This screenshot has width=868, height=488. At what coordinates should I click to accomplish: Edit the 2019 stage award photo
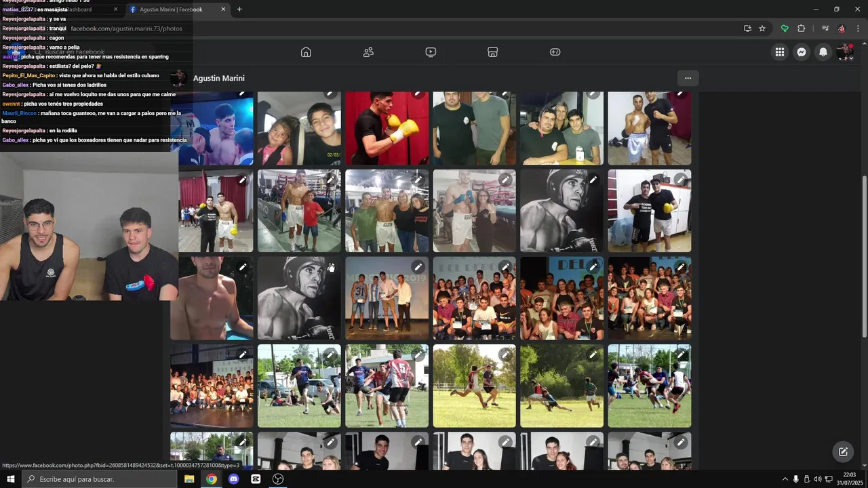pyautogui.click(x=418, y=267)
